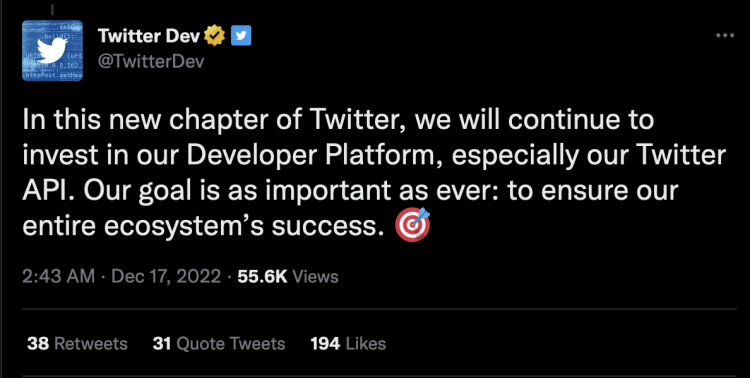
Task: Click the blue Twitter bird affiliation badge
Action: pos(241,36)
